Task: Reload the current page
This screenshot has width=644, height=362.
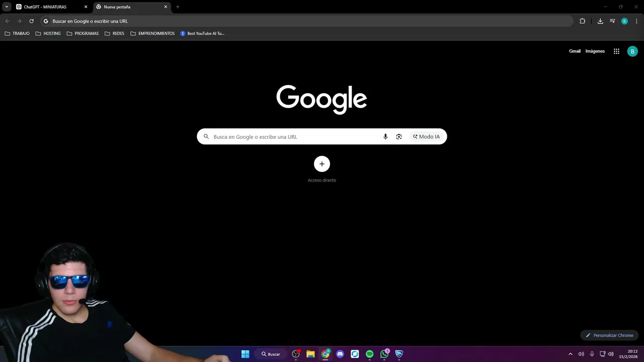Action: [x=31, y=21]
